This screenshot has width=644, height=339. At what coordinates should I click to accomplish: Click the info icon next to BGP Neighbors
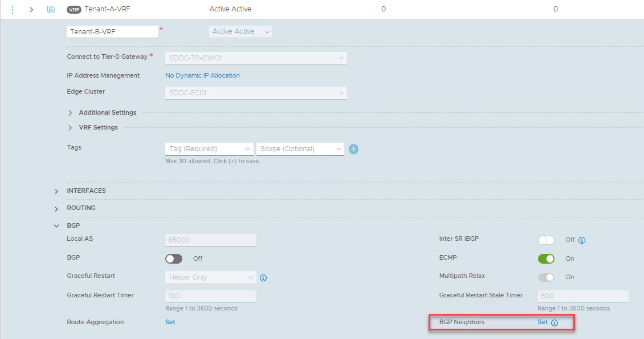(x=555, y=322)
